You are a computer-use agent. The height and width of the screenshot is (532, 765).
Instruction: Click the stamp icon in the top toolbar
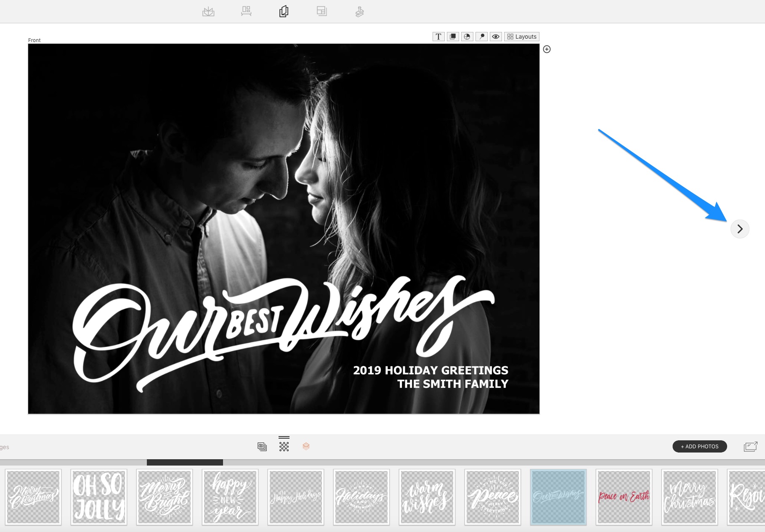359,11
